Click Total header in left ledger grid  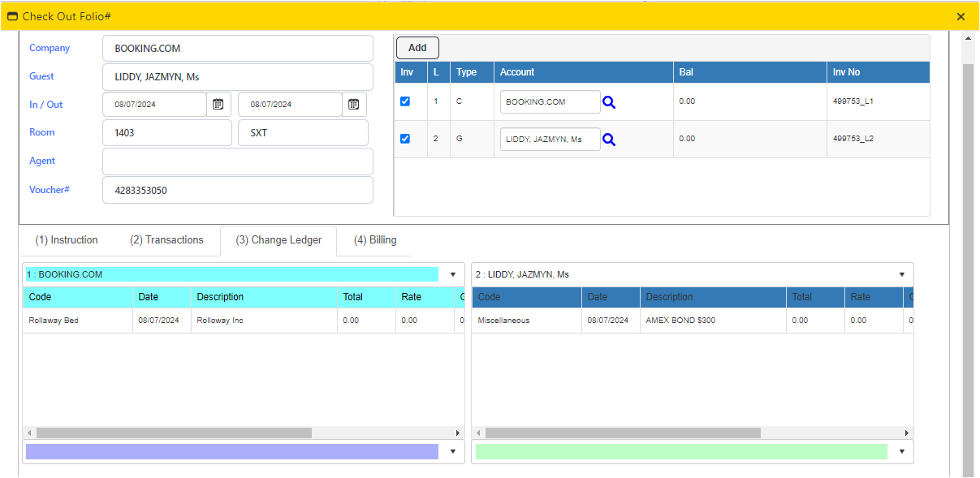coord(367,297)
